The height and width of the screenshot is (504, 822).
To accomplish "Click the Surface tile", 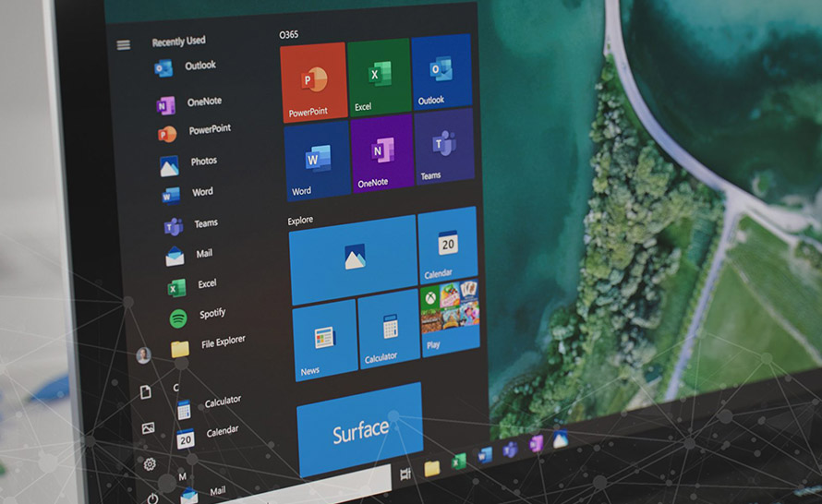I will 360,429.
